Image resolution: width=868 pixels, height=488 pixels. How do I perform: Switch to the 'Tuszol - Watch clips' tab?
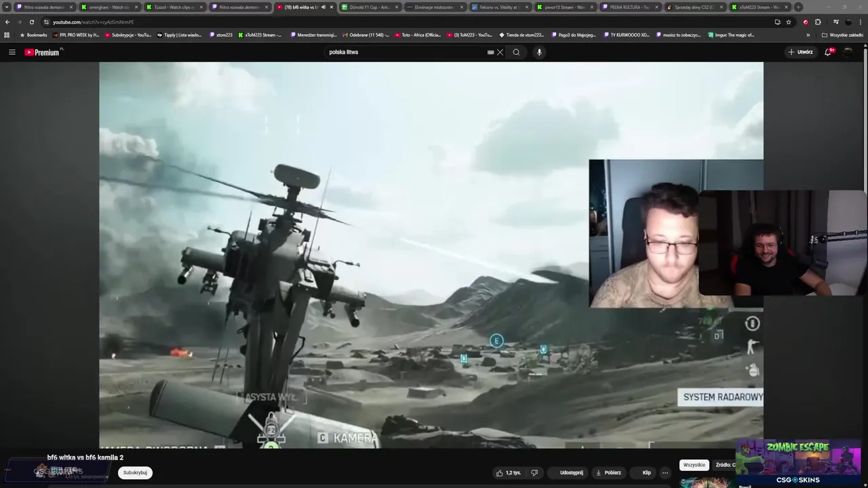pos(174,7)
